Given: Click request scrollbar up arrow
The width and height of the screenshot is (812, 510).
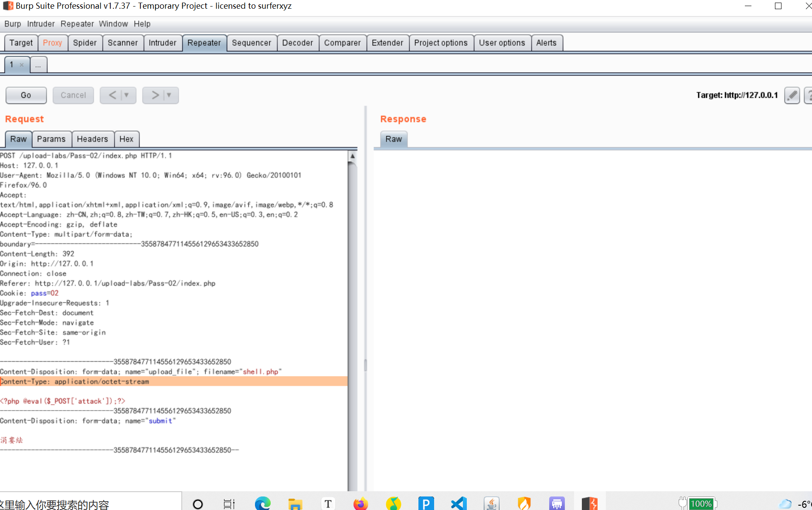Looking at the screenshot, I should pos(353,156).
